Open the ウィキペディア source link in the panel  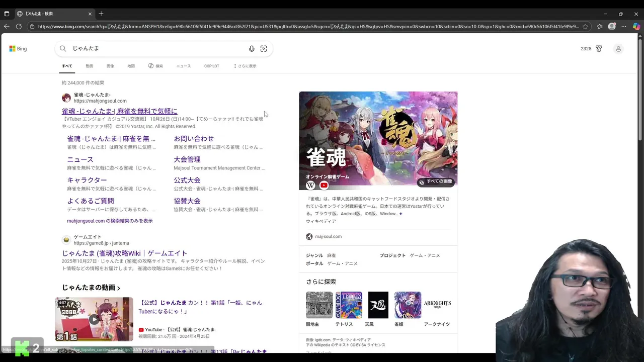tap(321, 222)
